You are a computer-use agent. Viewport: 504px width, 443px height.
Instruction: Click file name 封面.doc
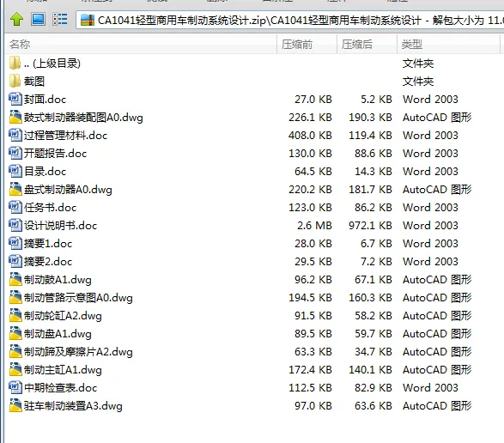[x=45, y=100]
